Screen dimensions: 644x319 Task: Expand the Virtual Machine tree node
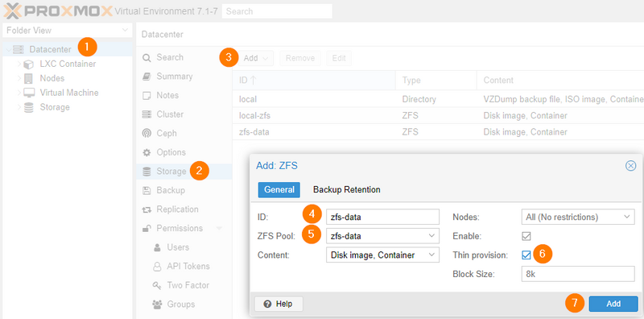pyautogui.click(x=19, y=93)
